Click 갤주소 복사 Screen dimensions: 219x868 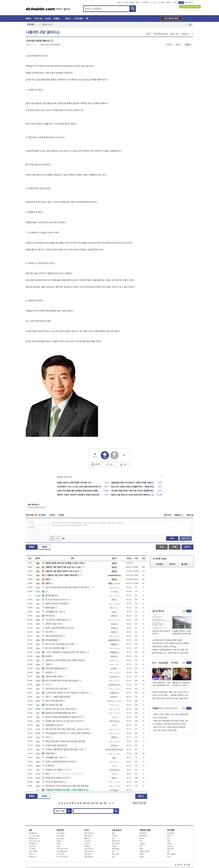[175, 34]
